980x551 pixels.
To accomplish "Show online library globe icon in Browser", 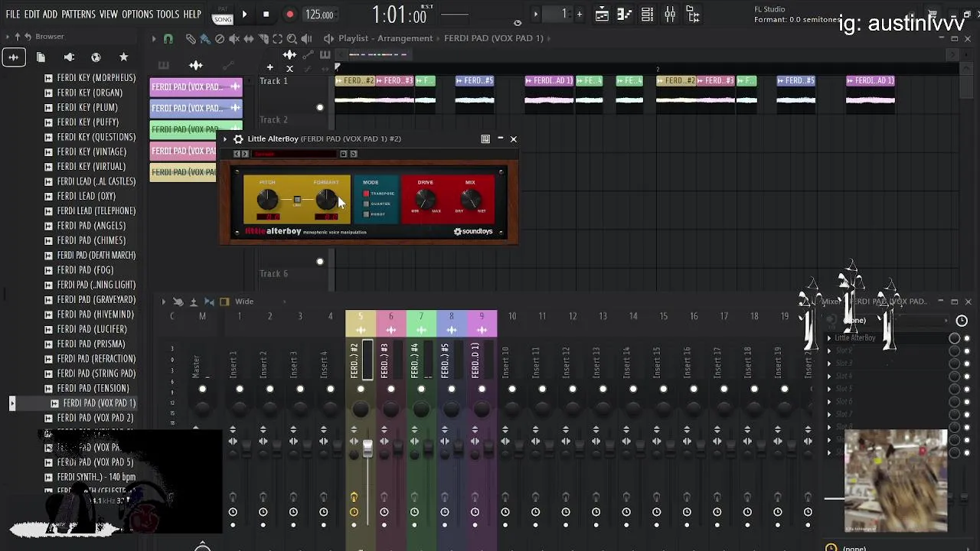I will click(x=96, y=57).
